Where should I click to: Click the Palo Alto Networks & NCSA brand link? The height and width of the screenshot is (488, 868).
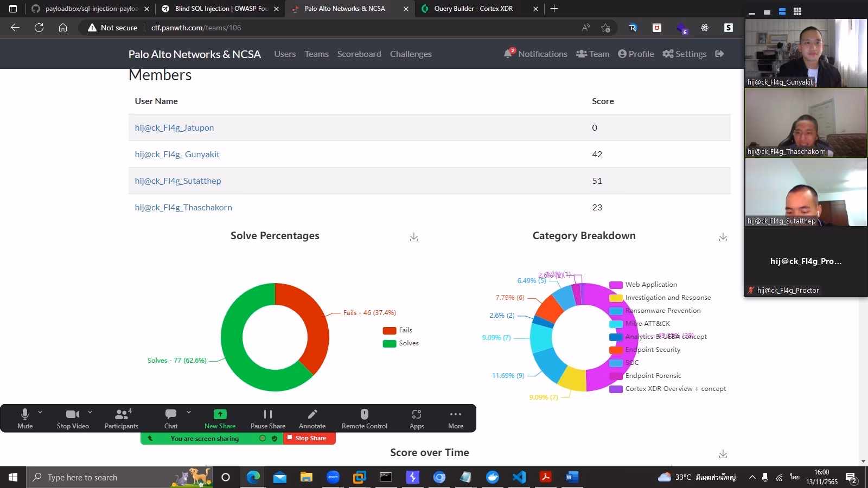click(x=195, y=54)
